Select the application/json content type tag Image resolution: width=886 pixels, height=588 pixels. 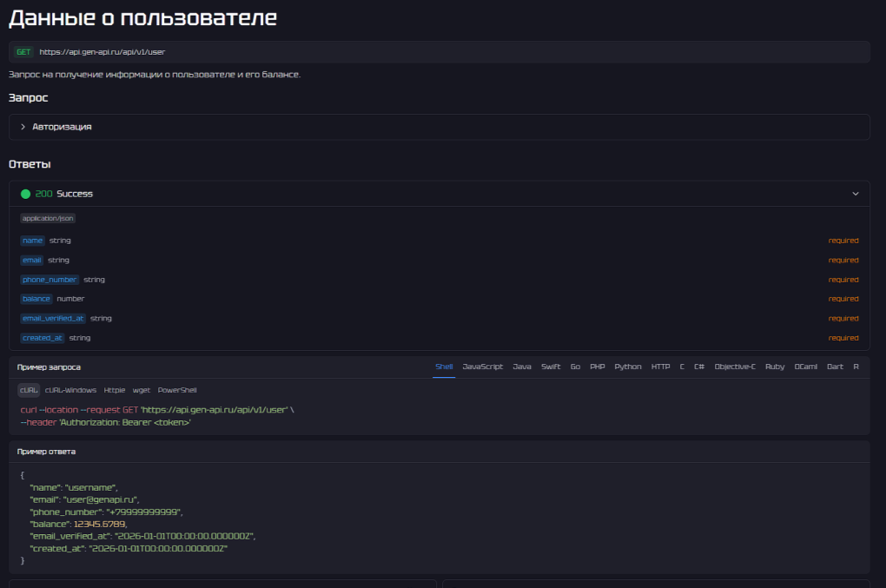48,219
